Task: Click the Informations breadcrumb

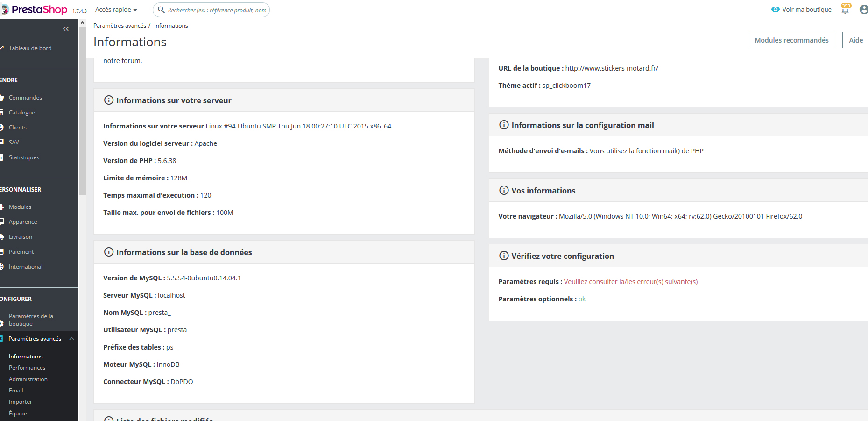Action: coord(171,26)
